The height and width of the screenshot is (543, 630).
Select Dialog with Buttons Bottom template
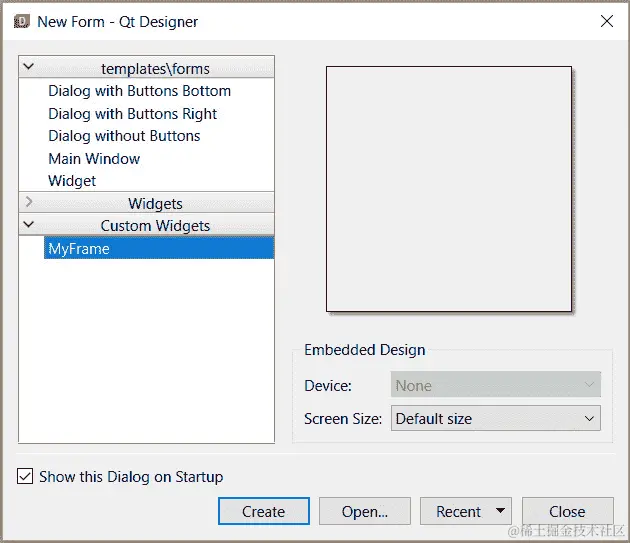tap(139, 91)
